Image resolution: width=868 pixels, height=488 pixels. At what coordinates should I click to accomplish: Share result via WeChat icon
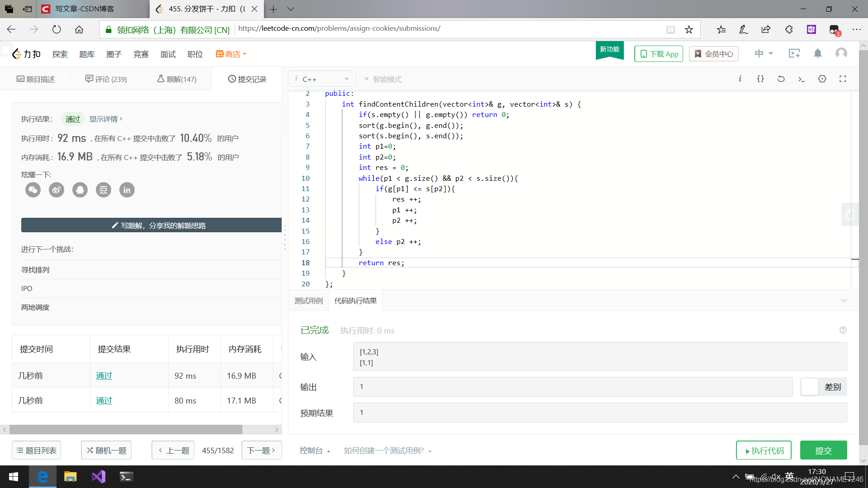[x=33, y=190]
